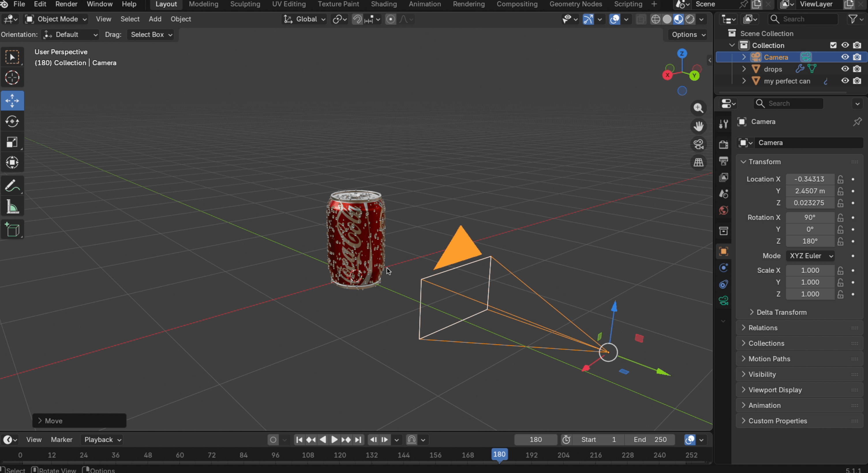Screen dimensions: 868x473
Task: Click the current frame 180 field
Action: 535,440
